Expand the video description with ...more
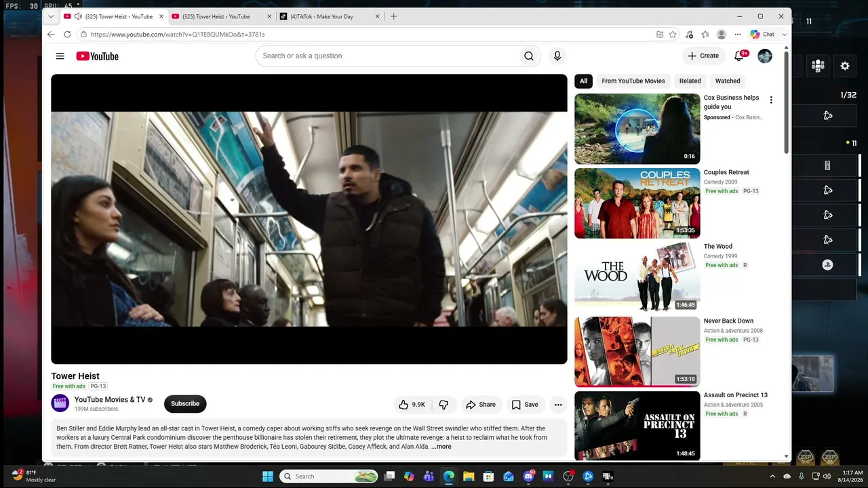868x488 pixels. [441, 447]
